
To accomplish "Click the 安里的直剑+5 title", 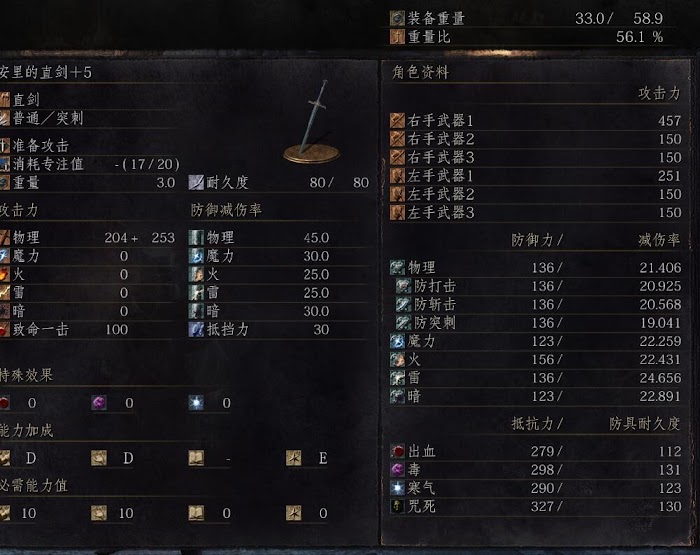I will coord(46,72).
